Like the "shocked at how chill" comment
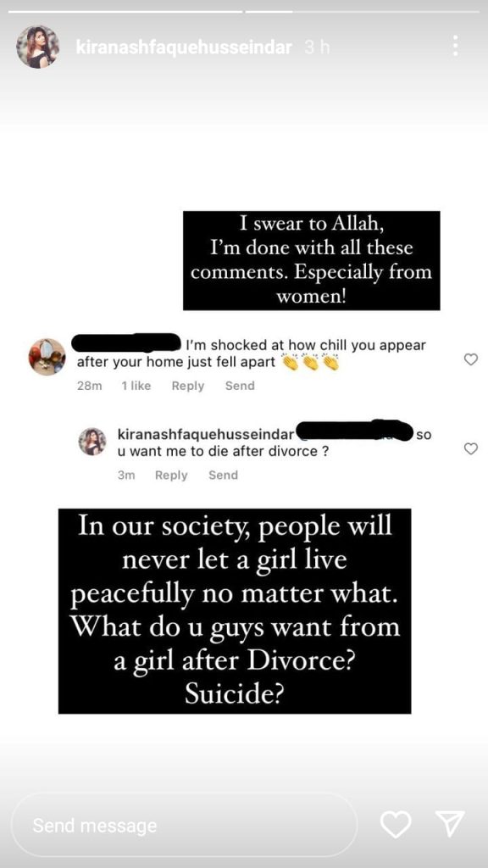The image size is (488, 868). pos(470,359)
